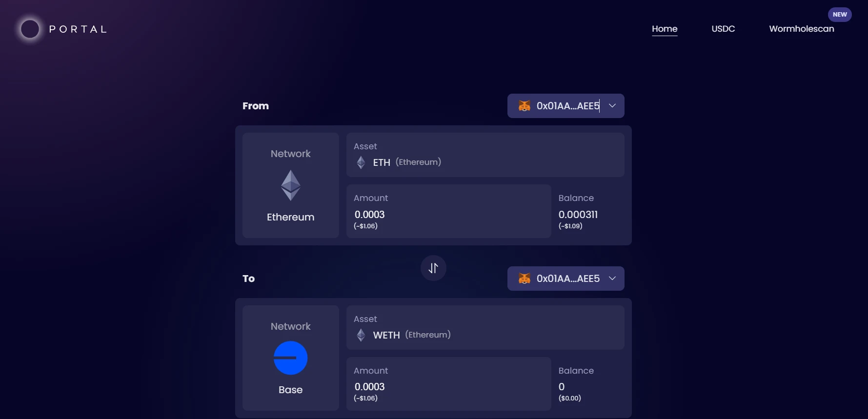Open the destination WETH asset selector
Viewport: 868px width, 419px height.
pos(485,328)
